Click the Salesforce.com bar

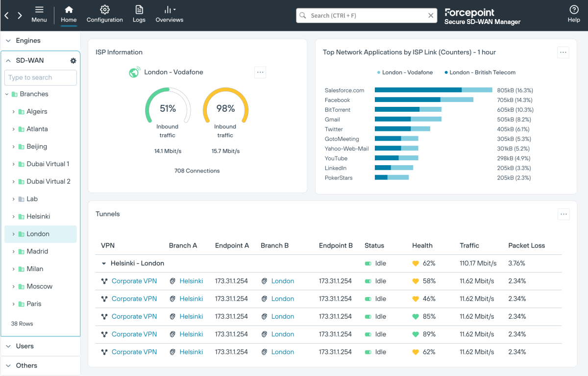tap(433, 90)
